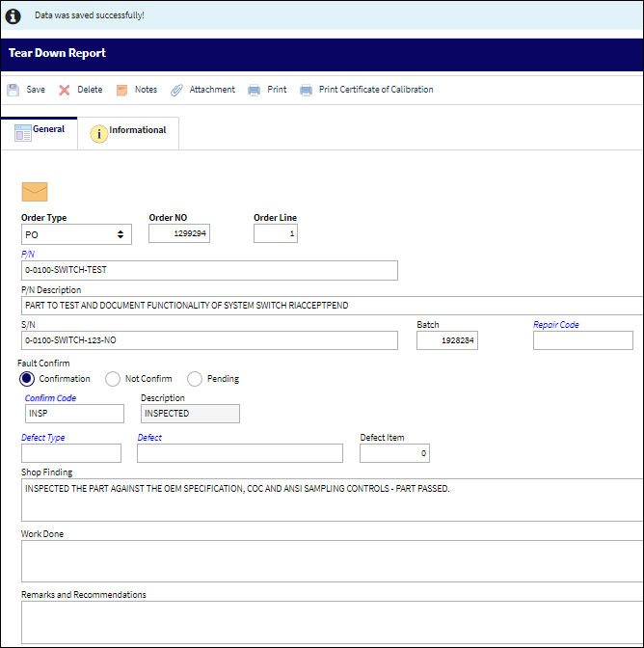Screen dimensions: 644x648
Task: Click the Attachment button label
Action: pos(212,90)
